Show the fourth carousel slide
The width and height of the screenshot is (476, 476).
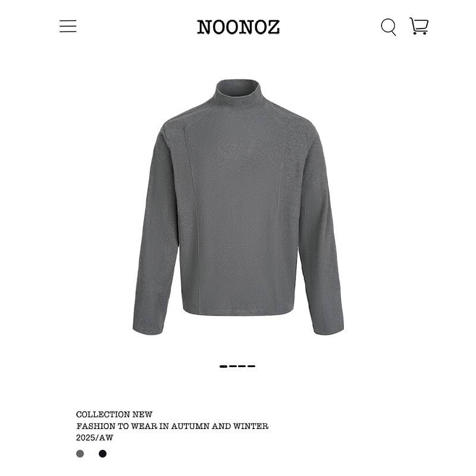[251, 367]
